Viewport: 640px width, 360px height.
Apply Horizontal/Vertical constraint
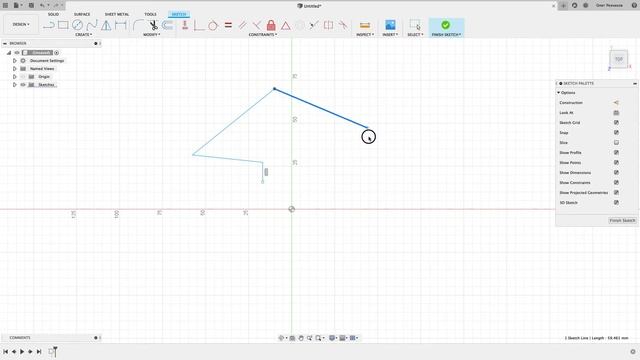point(185,25)
